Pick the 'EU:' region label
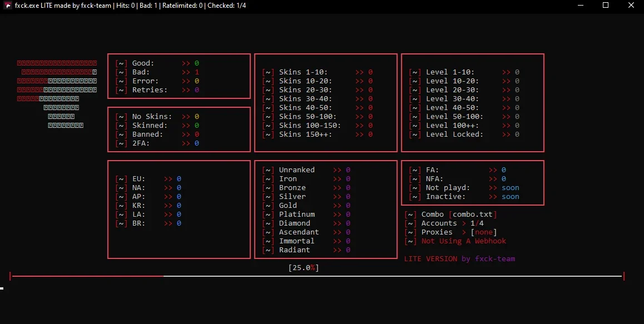This screenshot has width=644, height=324. tap(139, 178)
